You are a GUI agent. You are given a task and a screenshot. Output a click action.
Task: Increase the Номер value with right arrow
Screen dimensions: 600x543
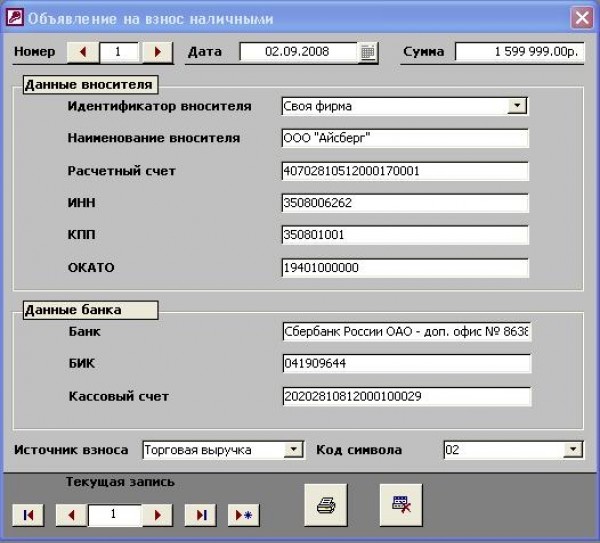coord(157,52)
